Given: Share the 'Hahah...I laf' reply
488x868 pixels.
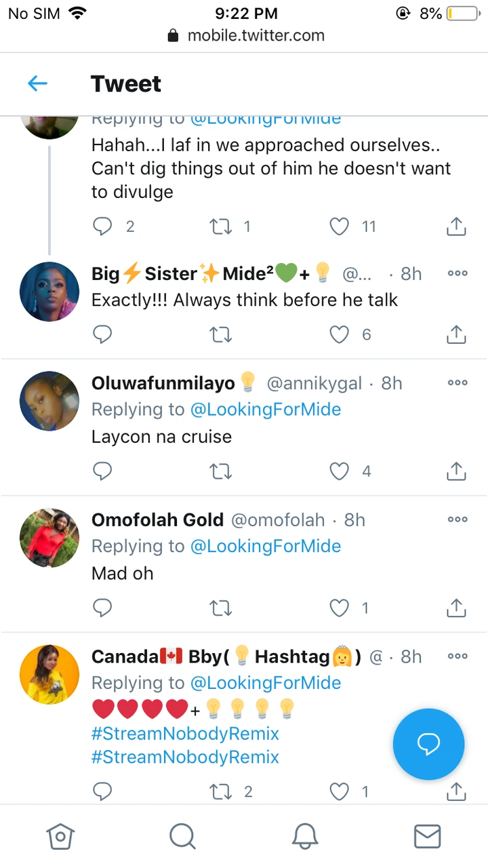Looking at the screenshot, I should pyautogui.click(x=457, y=226).
